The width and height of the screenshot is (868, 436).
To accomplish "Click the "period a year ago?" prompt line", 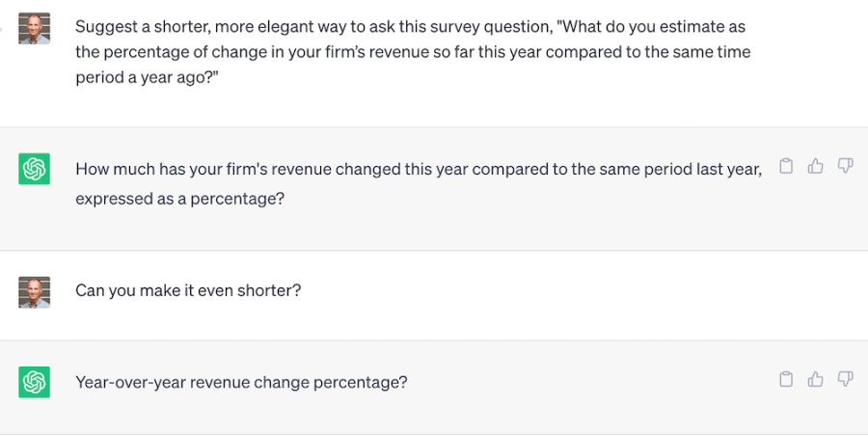I will tap(146, 78).
